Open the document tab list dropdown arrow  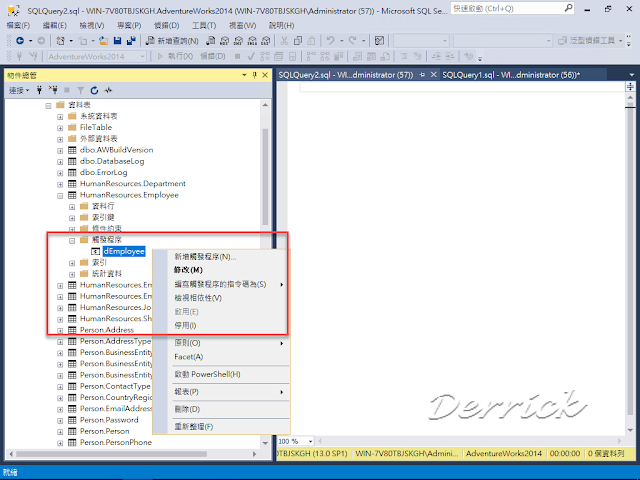632,75
